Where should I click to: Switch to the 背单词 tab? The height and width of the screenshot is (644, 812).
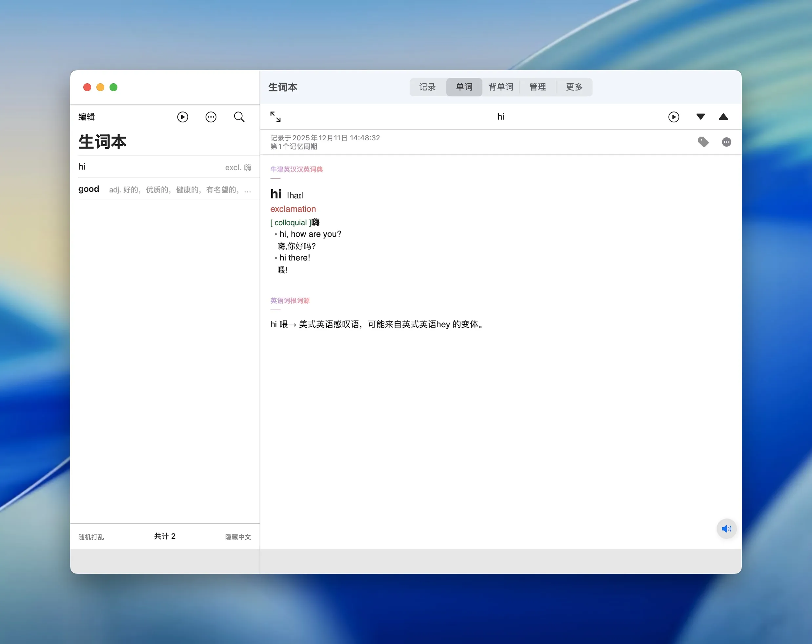pos(500,87)
